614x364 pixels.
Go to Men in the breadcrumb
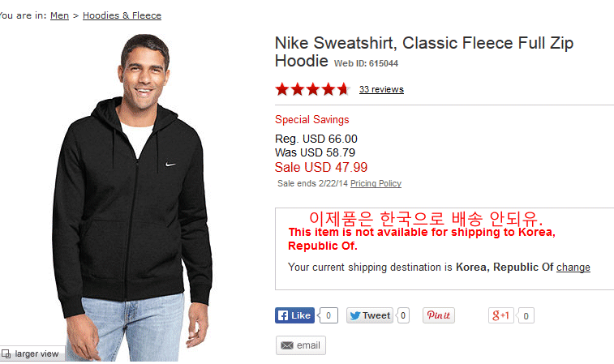(x=59, y=15)
